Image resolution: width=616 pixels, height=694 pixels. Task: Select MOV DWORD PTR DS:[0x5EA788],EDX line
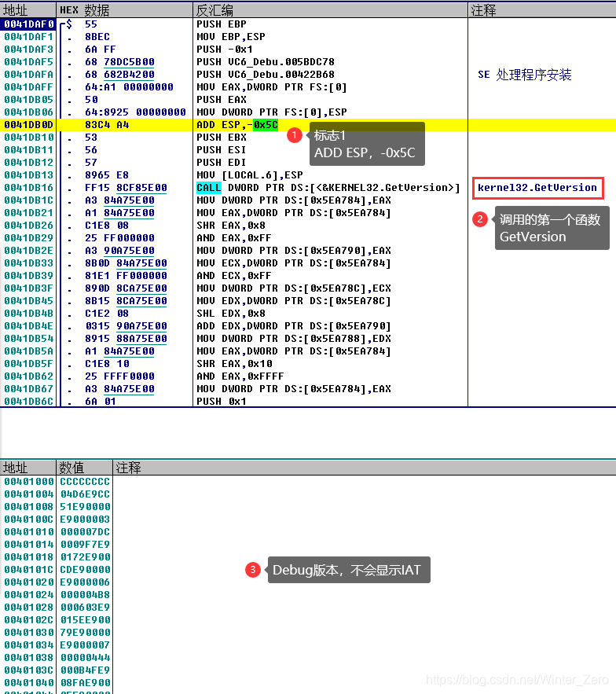(294, 339)
